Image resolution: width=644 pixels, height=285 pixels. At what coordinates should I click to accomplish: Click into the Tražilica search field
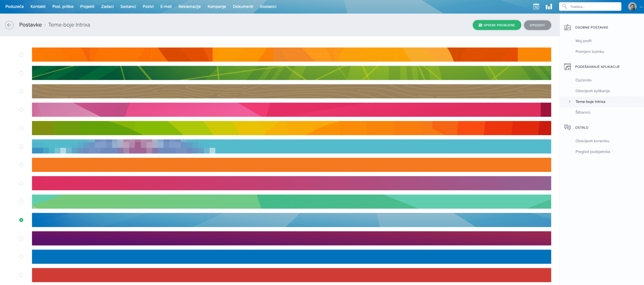594,7
